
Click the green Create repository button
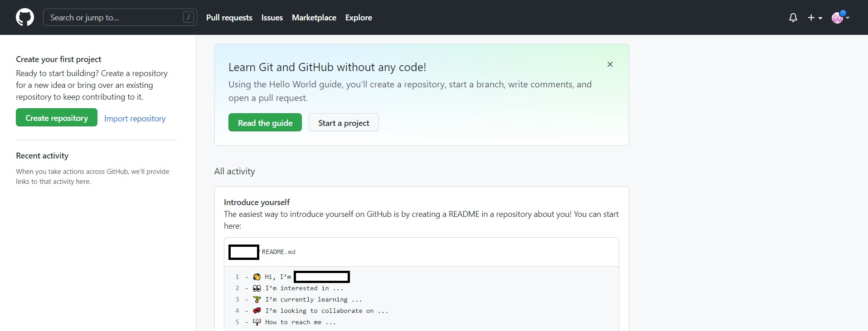(57, 118)
